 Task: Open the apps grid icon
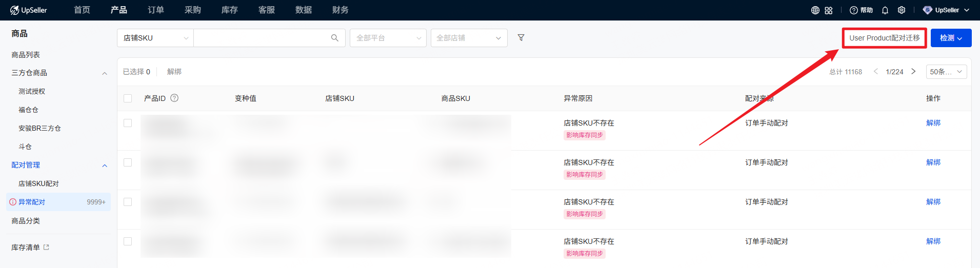(x=829, y=10)
